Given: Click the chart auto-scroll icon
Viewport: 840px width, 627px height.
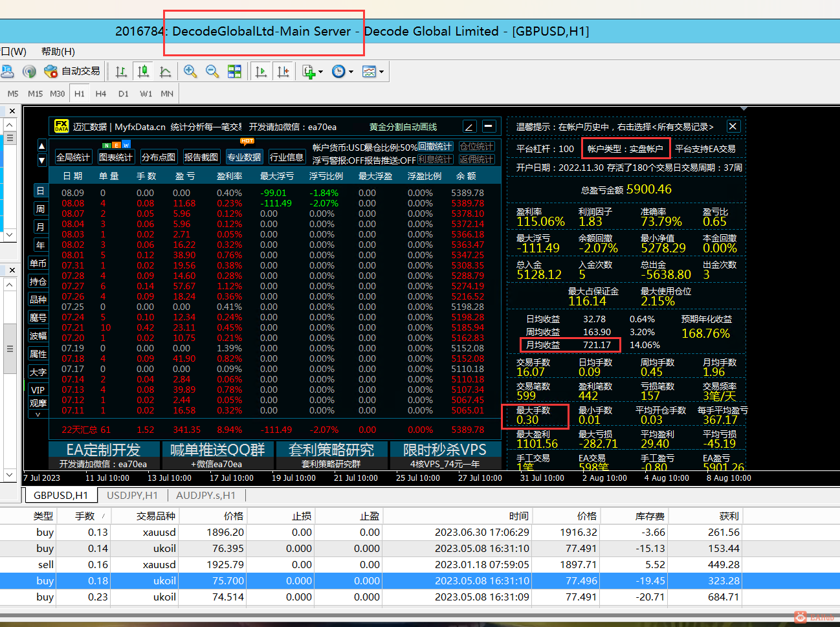Looking at the screenshot, I should [261, 71].
